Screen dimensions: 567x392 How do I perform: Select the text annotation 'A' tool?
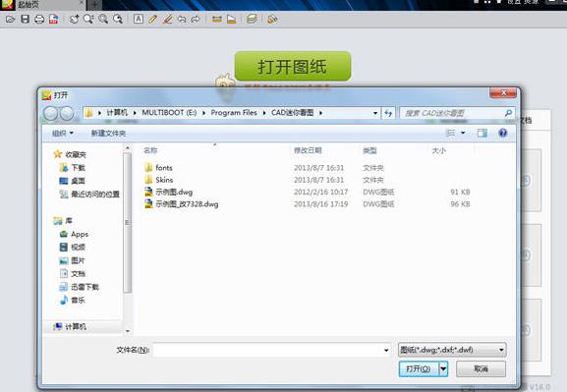point(139,19)
